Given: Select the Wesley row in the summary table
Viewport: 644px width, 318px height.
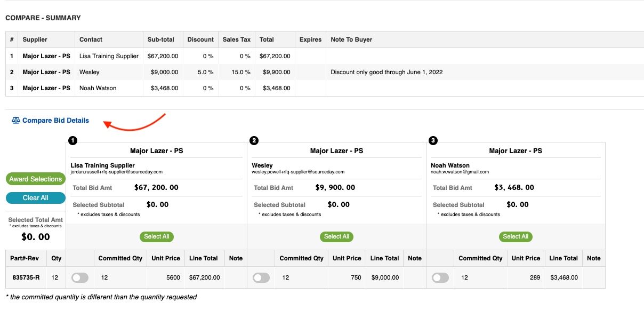Looking at the screenshot, I should click(x=324, y=72).
